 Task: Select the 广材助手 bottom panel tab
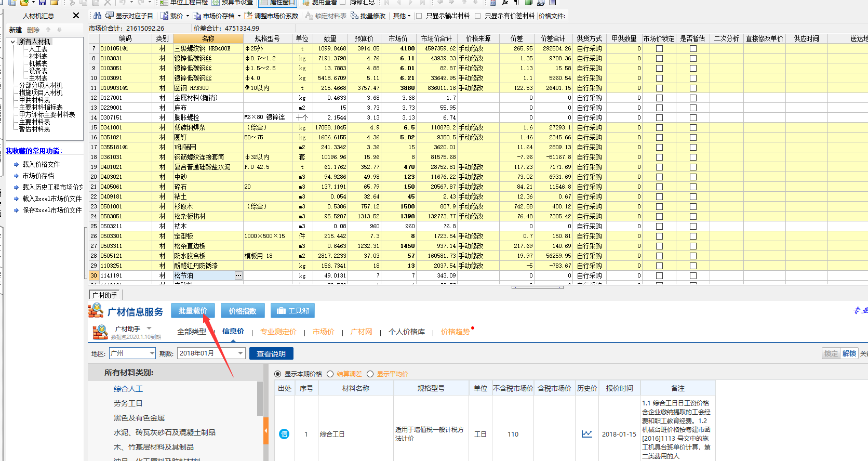(x=104, y=295)
